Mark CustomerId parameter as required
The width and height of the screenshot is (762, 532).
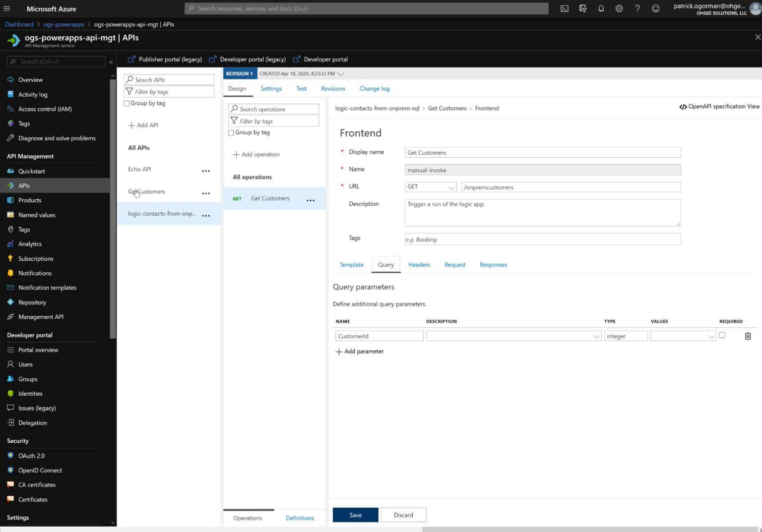tap(722, 335)
